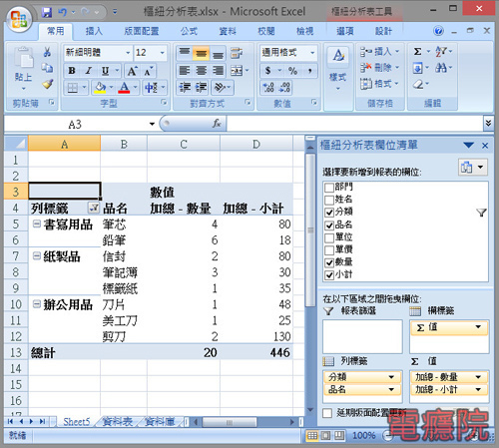Switch to the 資料 ribbon tab
Image resolution: width=499 pixels, height=448 pixels.
coord(228,31)
